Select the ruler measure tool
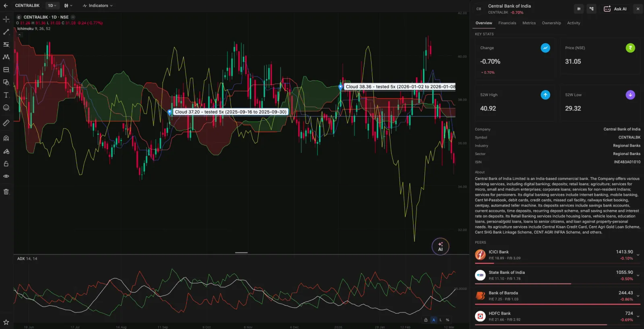644x329 pixels. pos(6,123)
